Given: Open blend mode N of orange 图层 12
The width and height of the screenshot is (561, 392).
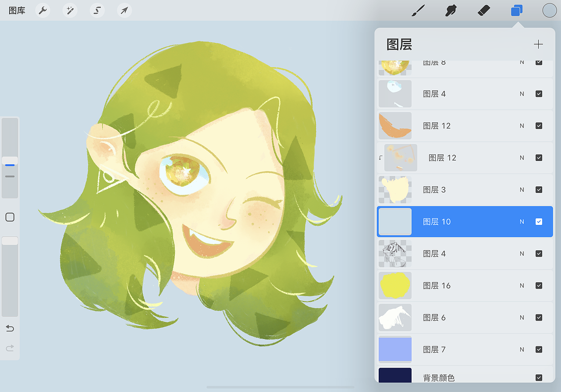Looking at the screenshot, I should (x=522, y=126).
